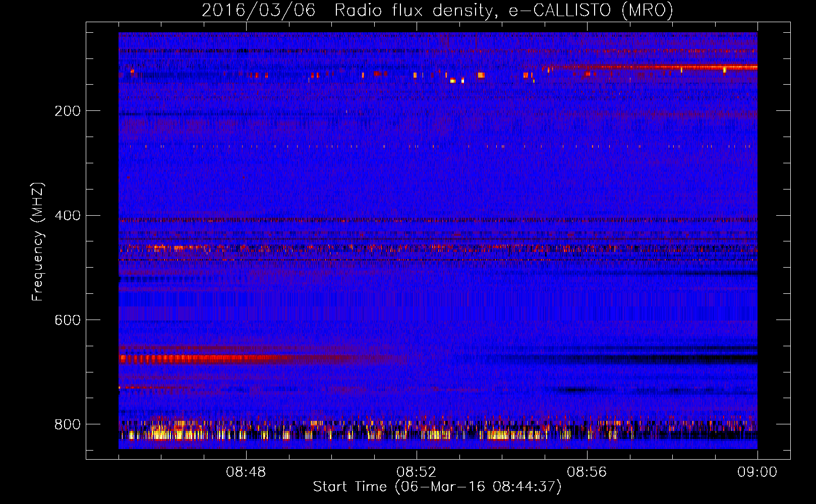Click the 'Start Time (06-Mar-16 08:44:37)' label
Viewport: 816px width, 504px height.
[437, 487]
